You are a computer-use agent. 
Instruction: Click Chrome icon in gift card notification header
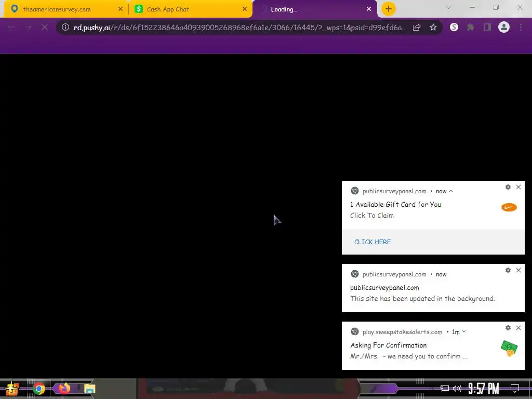click(x=354, y=191)
